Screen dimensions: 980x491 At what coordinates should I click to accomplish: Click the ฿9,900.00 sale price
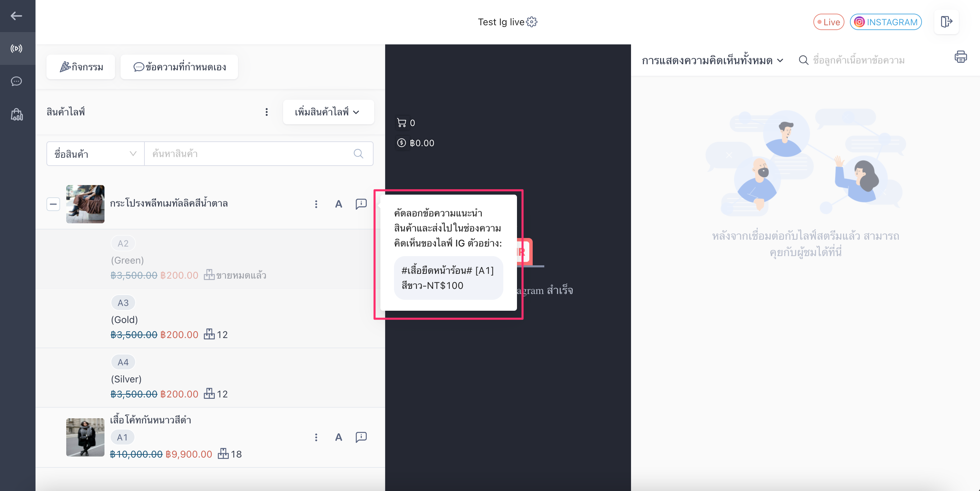[189, 454]
